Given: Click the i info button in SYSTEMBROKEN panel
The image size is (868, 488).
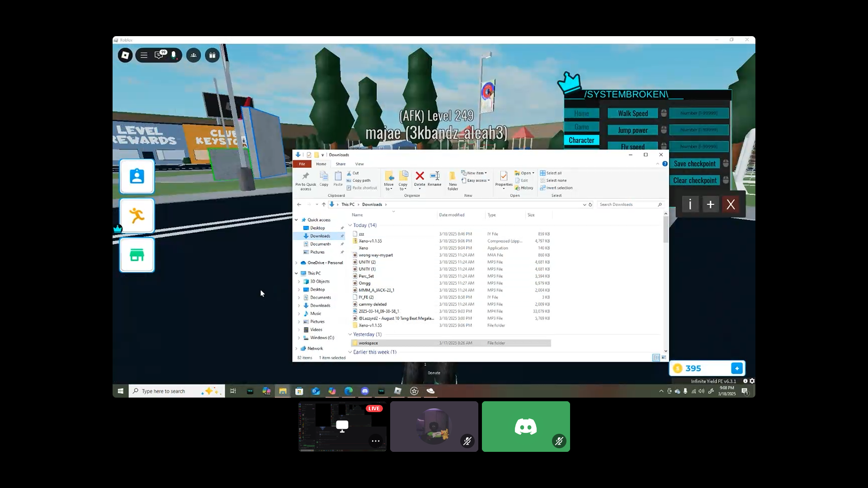Looking at the screenshot, I should pyautogui.click(x=690, y=204).
